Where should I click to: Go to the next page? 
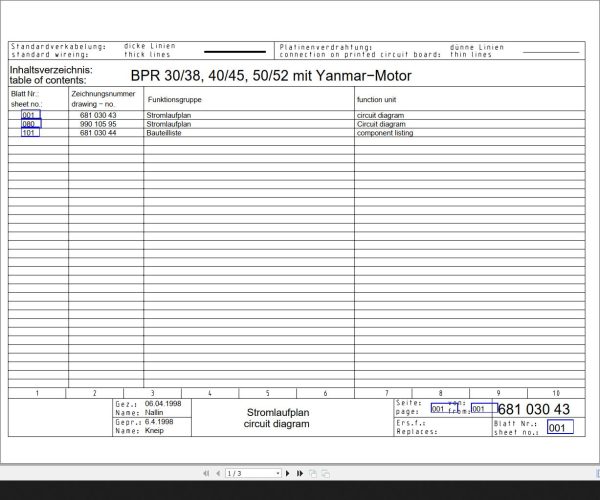tap(288, 474)
